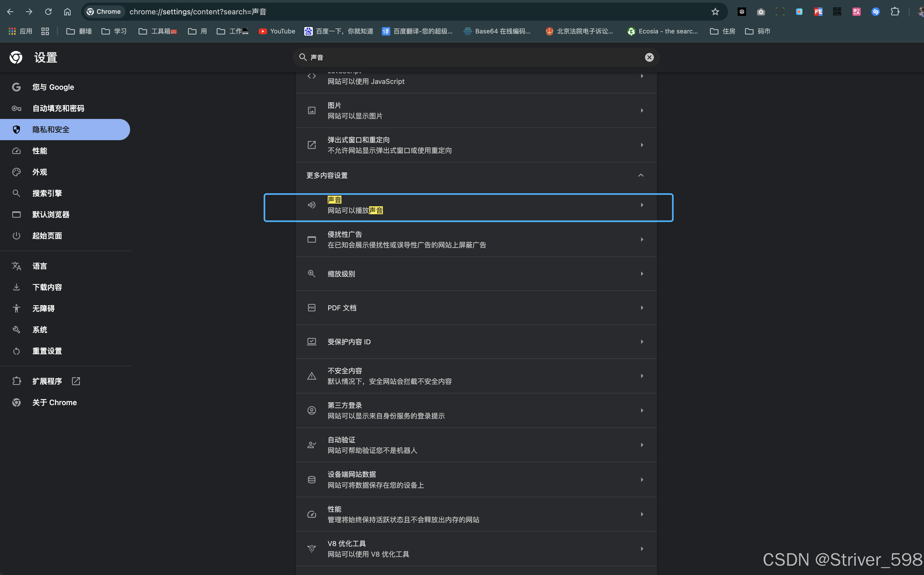Click the navigate back arrow
This screenshot has height=575, width=924.
click(10, 12)
